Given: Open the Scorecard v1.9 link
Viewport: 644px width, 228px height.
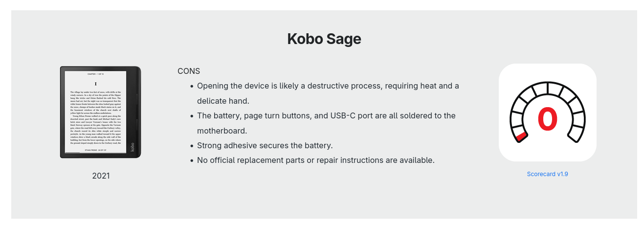Looking at the screenshot, I should [x=547, y=174].
